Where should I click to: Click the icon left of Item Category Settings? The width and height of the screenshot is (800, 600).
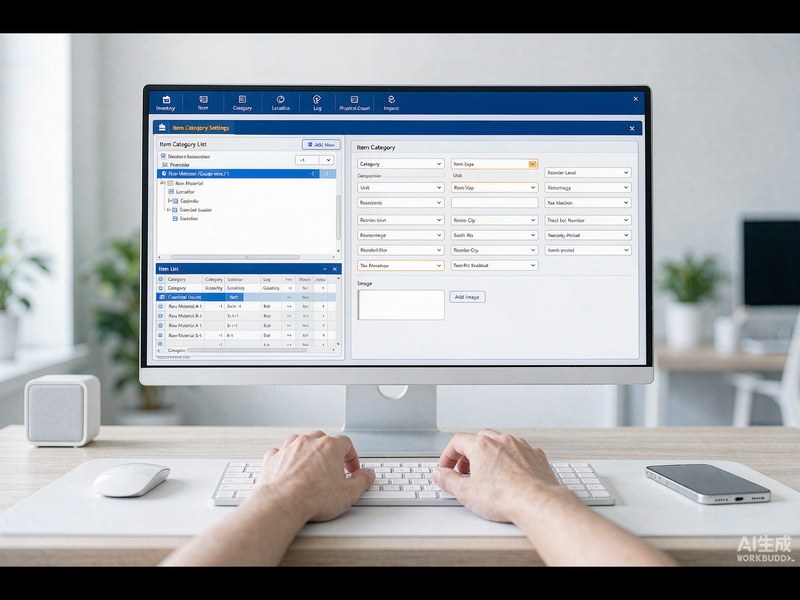coord(162,128)
